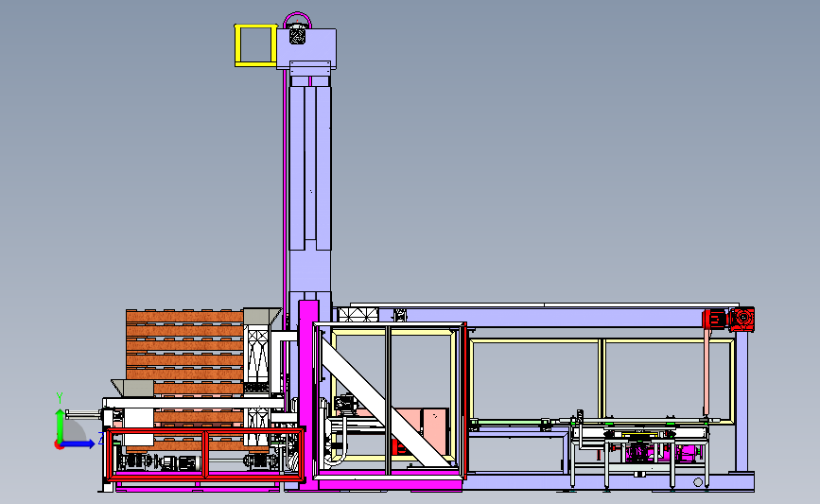Screen dimensions: 820x504
Task: Select the gray hopper above the pallet stack
Action: pos(261,316)
